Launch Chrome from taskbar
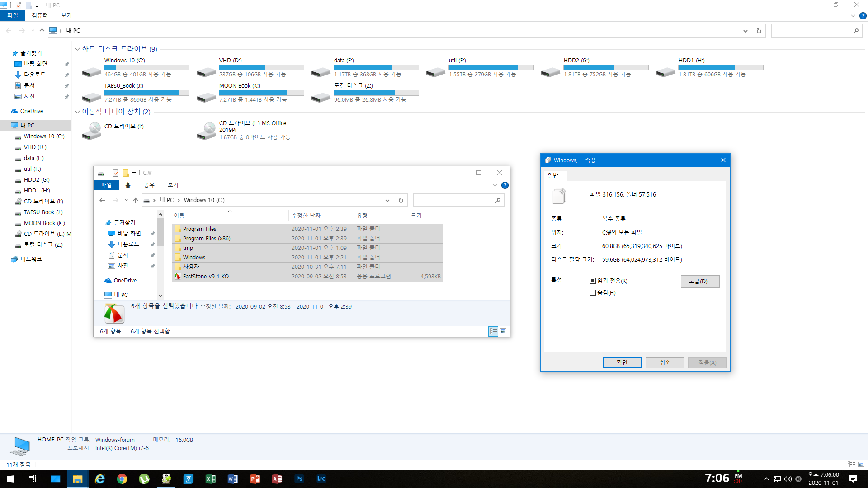 tap(122, 479)
